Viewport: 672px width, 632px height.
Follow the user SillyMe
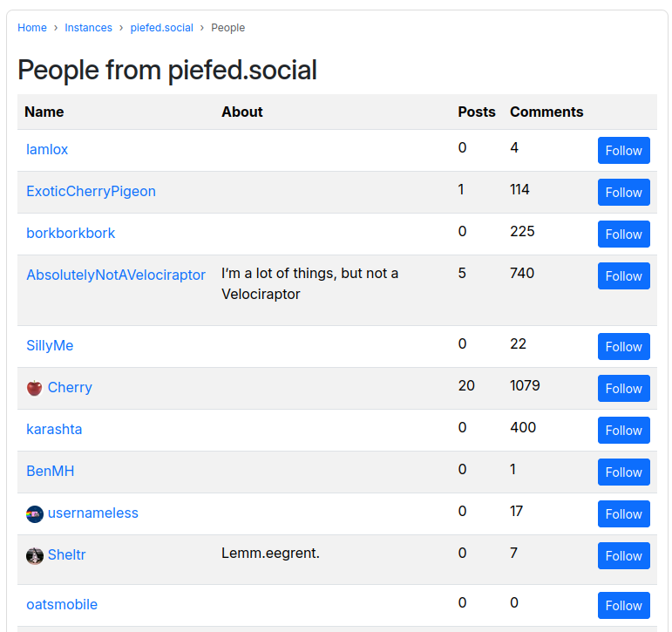pyautogui.click(x=623, y=346)
